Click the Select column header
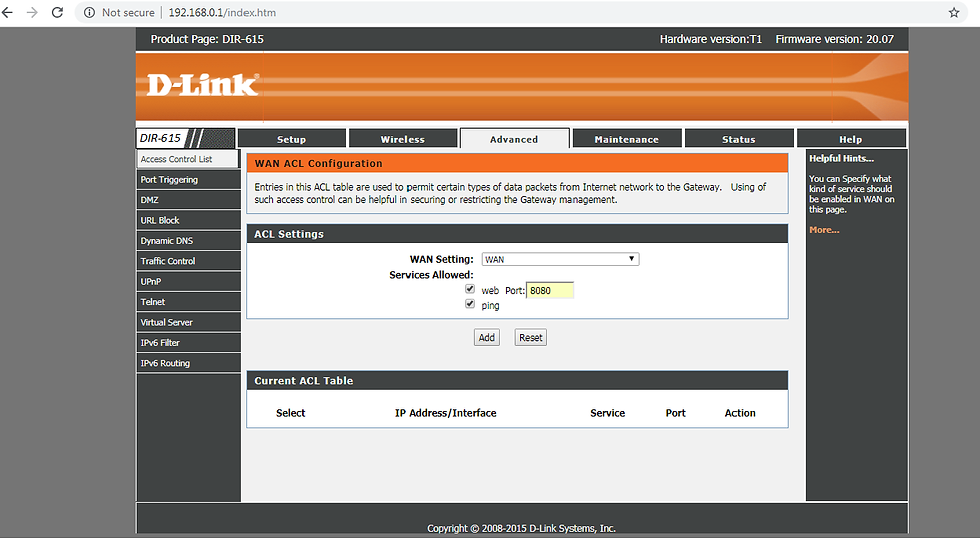980x545 pixels. coord(291,413)
